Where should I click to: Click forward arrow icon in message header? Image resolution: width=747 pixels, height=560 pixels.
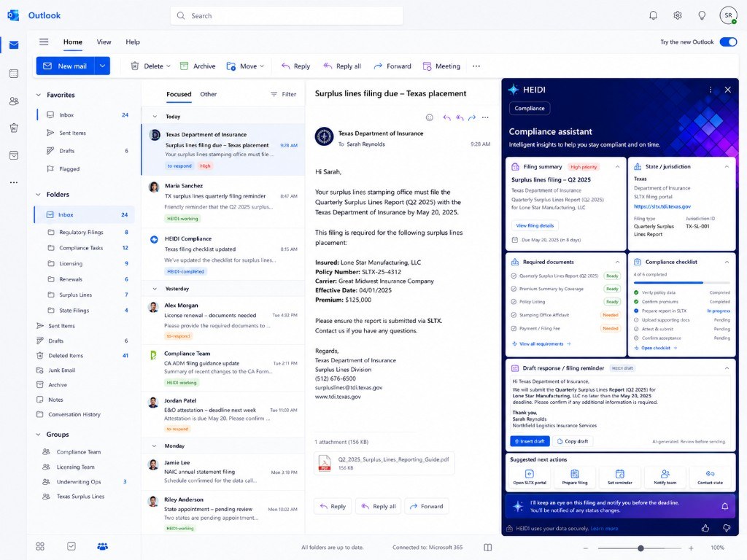point(472,117)
